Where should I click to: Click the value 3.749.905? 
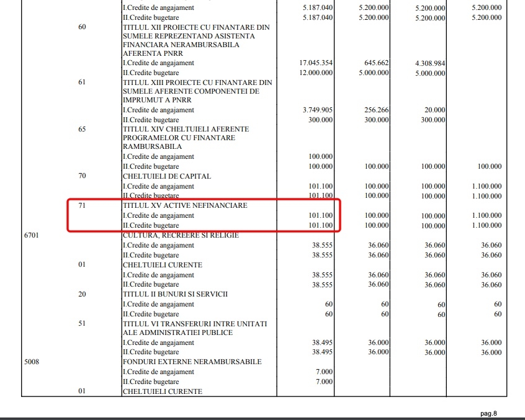(x=318, y=110)
